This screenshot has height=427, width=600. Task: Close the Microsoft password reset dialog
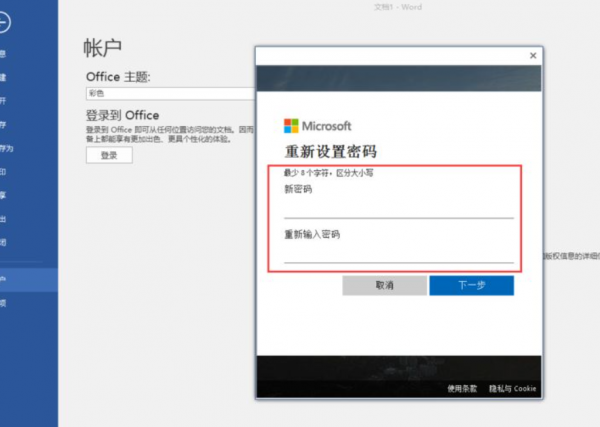click(533, 56)
